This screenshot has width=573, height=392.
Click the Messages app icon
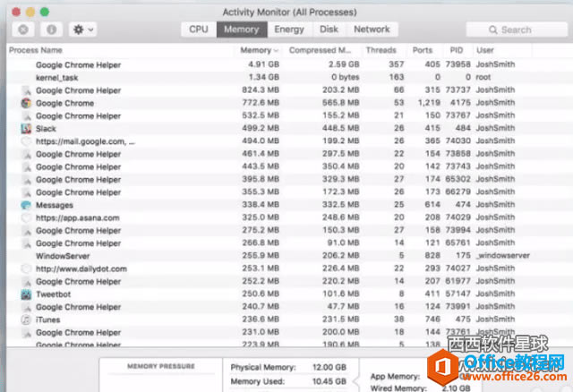coord(26,205)
